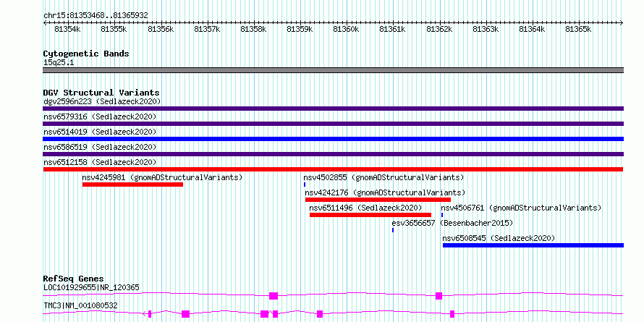Click the 15q25.1 cytogenetic band bar
Viewport: 644px width, 322px height.
[x=333, y=70]
